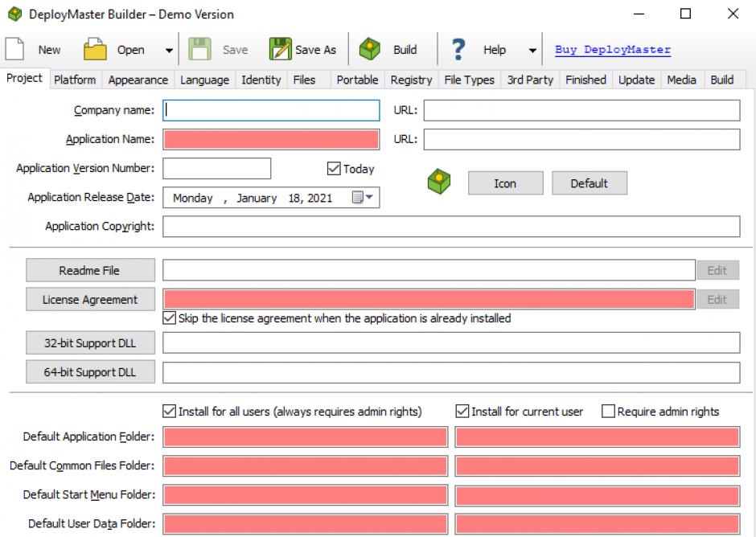
Task: Click all-users Default Common Files Folder field
Action: click(305, 465)
